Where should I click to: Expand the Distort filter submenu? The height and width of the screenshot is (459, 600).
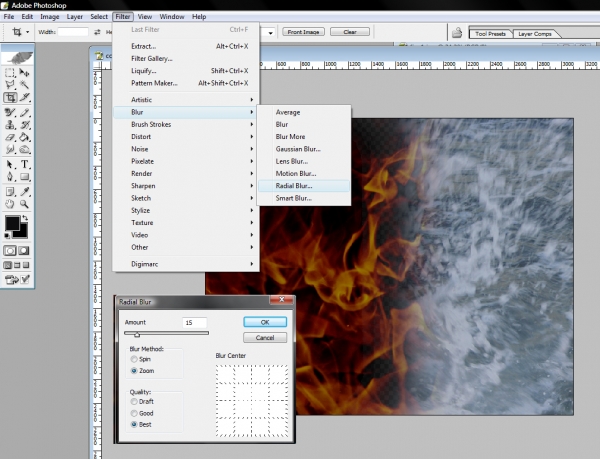click(186, 137)
